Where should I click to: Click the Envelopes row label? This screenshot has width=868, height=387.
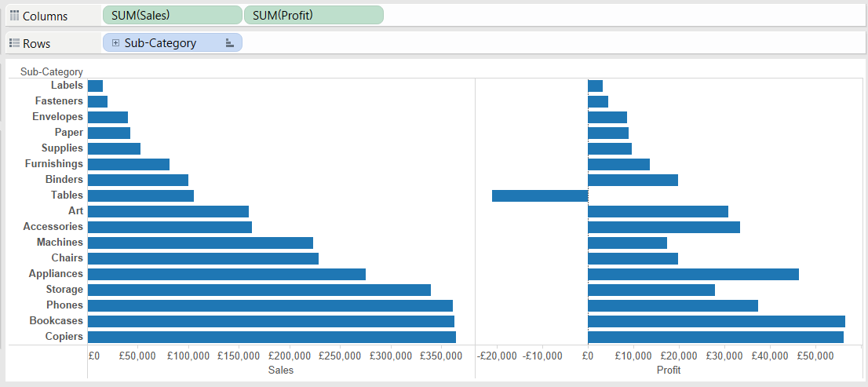57,117
